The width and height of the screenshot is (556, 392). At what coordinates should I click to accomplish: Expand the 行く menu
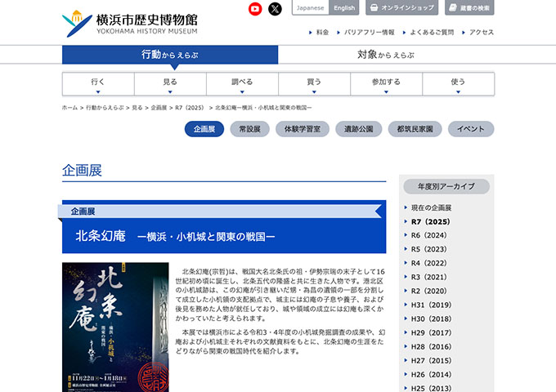coord(98,84)
